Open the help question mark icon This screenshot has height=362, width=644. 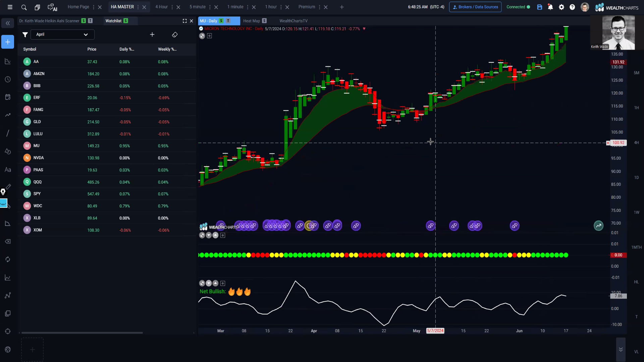click(x=572, y=7)
